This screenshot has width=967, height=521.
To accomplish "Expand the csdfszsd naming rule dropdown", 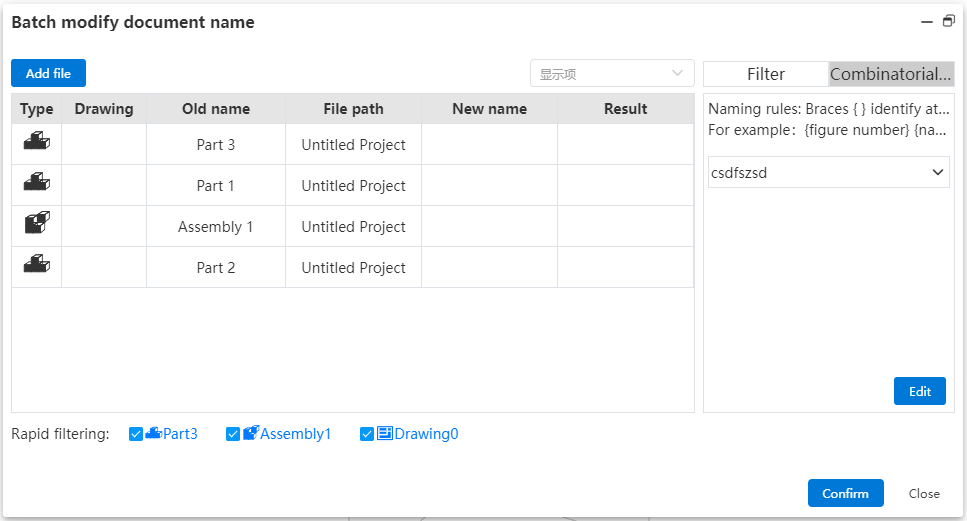I will [x=828, y=173].
